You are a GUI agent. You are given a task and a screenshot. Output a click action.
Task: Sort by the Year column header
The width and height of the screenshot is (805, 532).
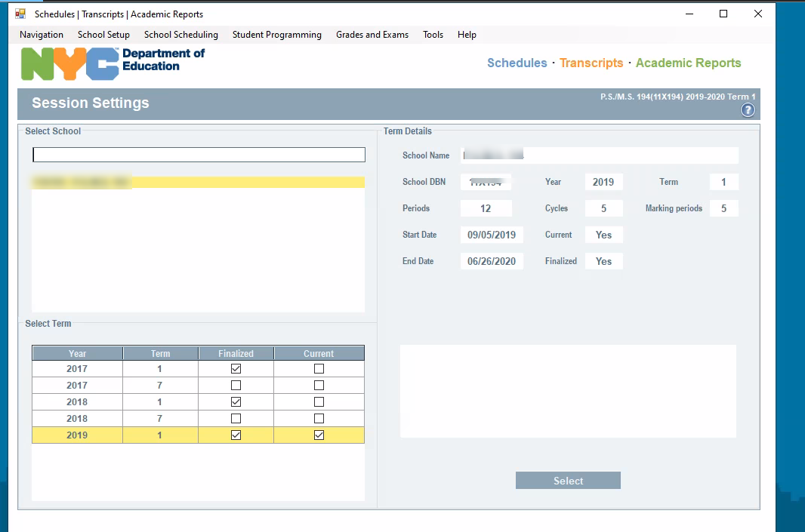[x=78, y=353]
